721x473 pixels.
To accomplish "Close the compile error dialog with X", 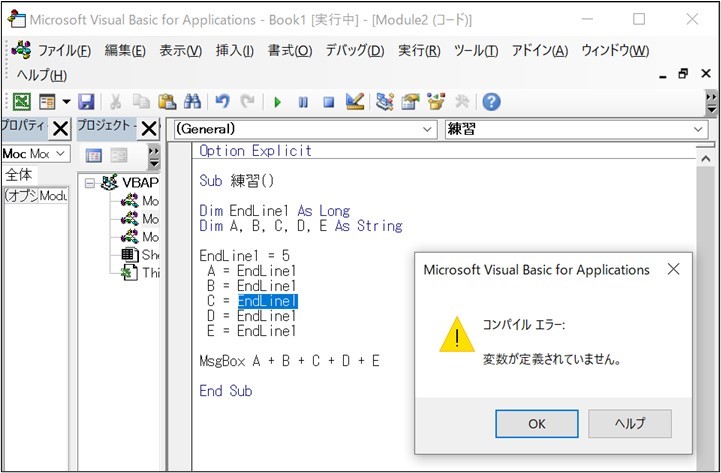I will click(673, 269).
